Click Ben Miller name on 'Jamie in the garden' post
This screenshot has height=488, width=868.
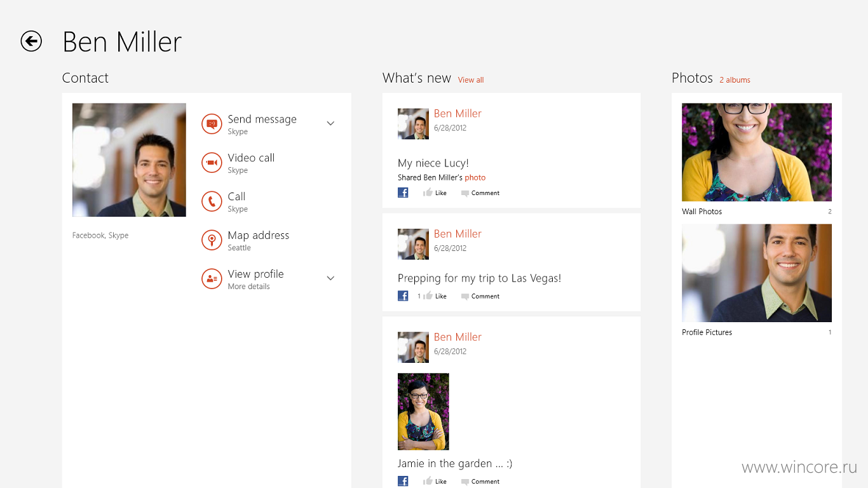458,337
